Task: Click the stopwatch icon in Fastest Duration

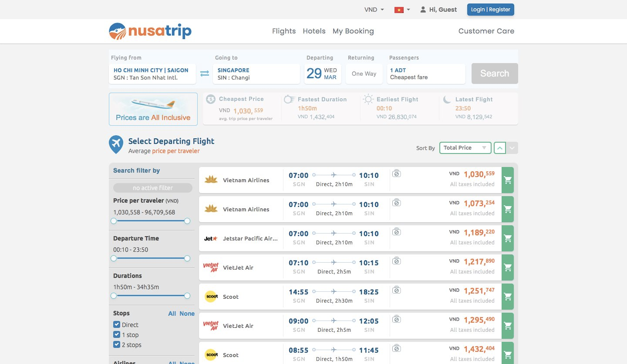Action: click(x=289, y=100)
